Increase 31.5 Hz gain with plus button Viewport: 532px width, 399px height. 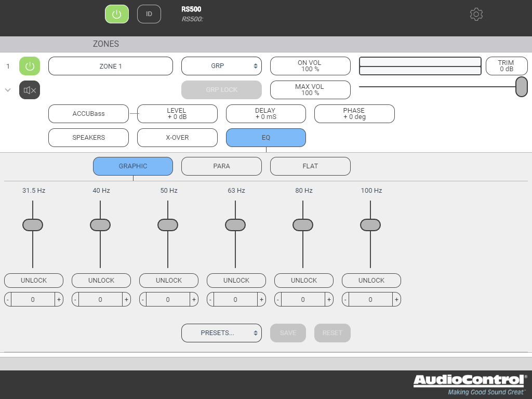coord(59,299)
